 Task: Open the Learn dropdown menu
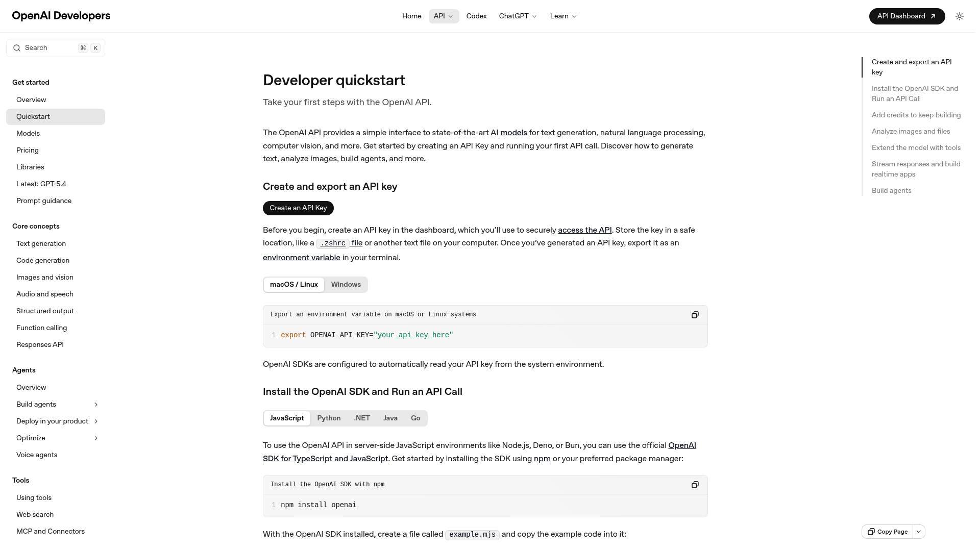562,16
